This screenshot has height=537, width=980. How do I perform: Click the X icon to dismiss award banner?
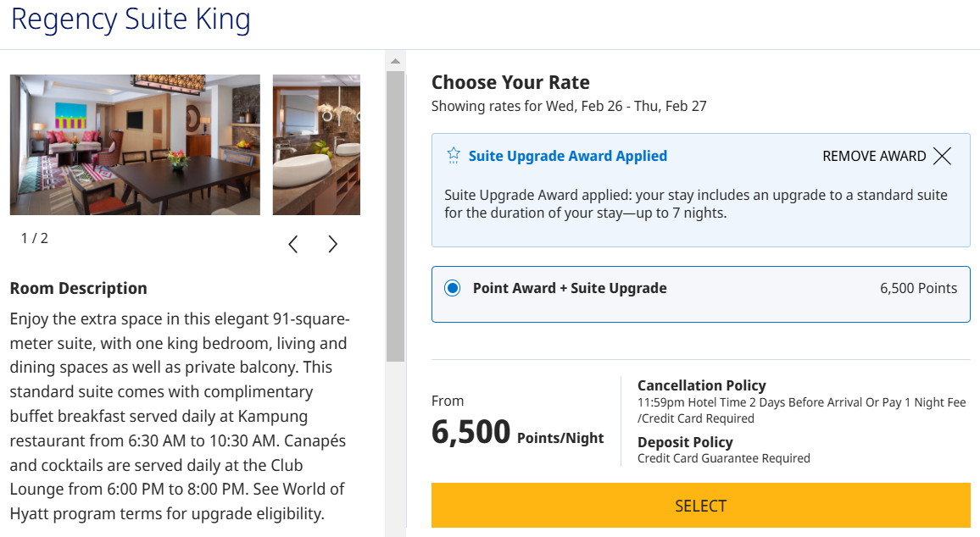coord(942,156)
